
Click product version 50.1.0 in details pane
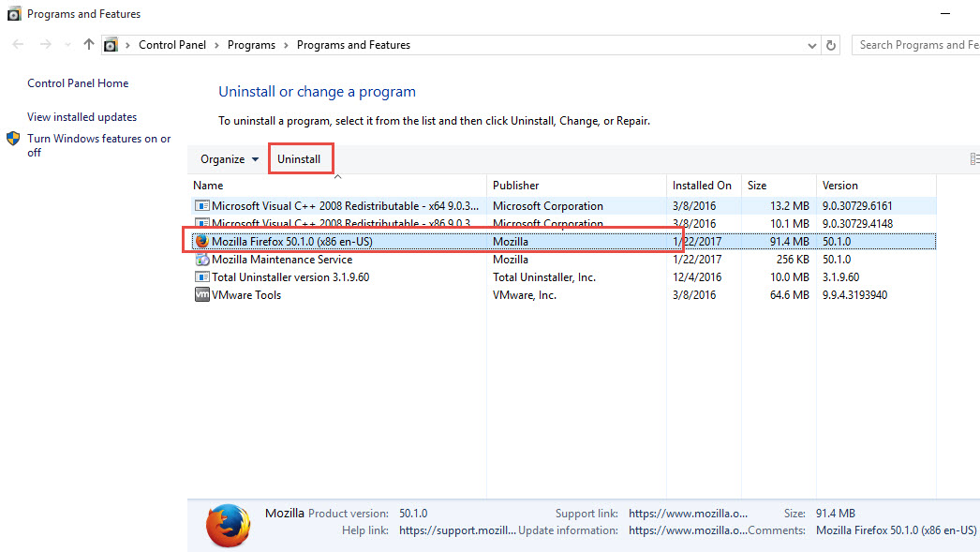pos(413,514)
